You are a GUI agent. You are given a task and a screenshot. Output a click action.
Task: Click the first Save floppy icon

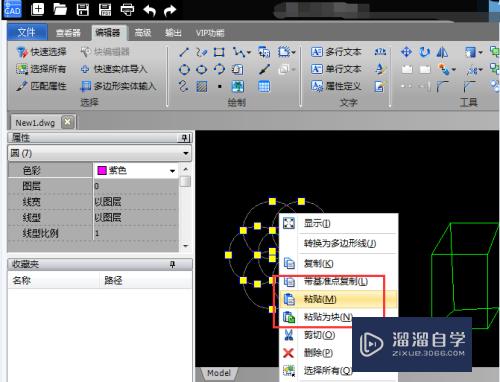click(x=83, y=9)
